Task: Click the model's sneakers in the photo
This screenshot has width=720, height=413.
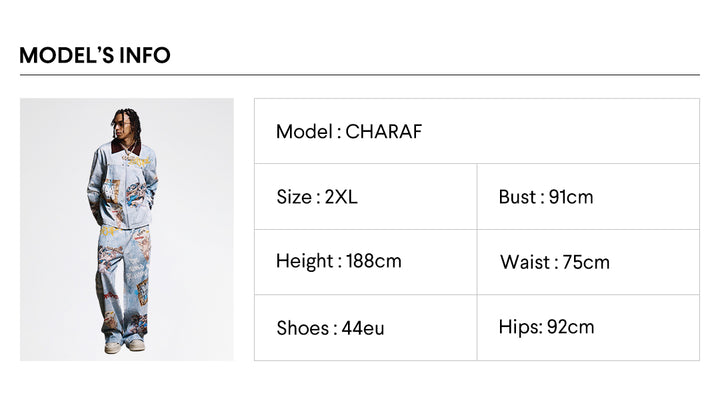Action: pyautogui.click(x=122, y=345)
